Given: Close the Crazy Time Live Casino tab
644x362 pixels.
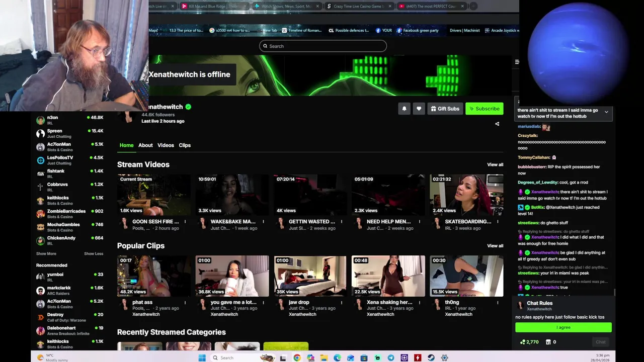Looking at the screenshot, I should pos(389,7).
